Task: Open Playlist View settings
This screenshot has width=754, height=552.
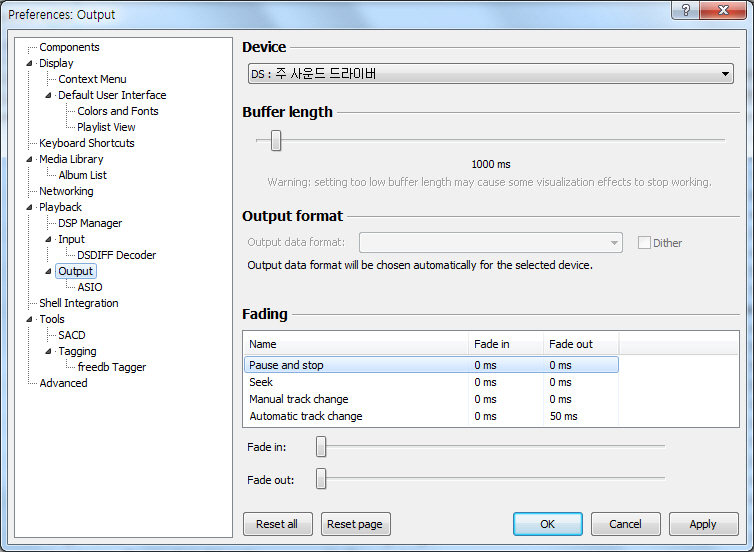Action: 106,127
